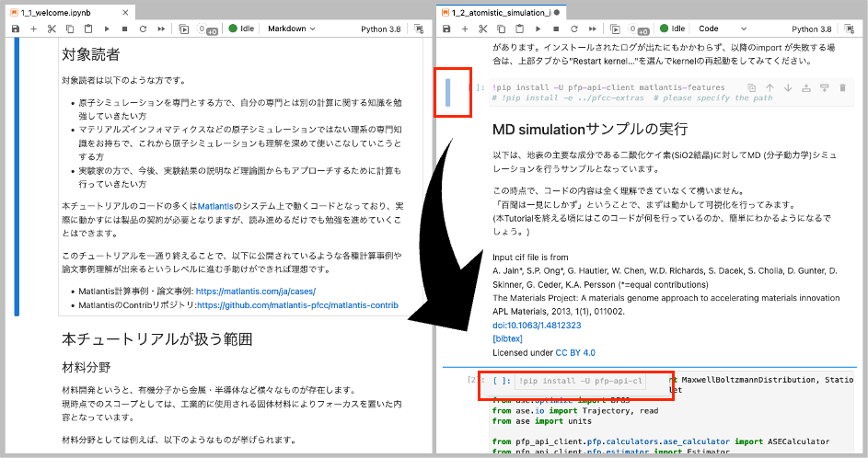Open the Markdown cell type dropdown
Viewport: 868px width, 458px height.
tap(291, 29)
